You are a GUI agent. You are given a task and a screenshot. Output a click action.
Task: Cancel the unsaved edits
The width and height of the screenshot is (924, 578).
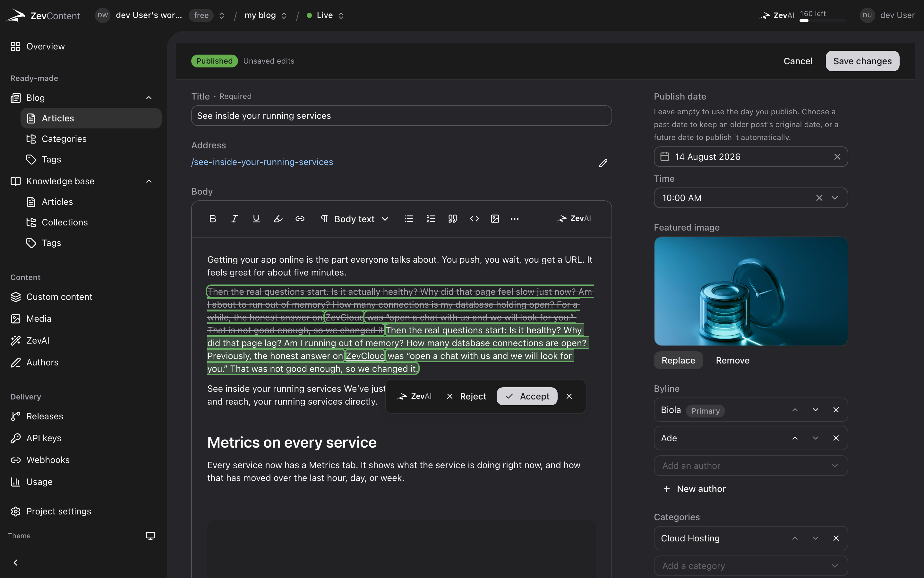[x=798, y=61]
